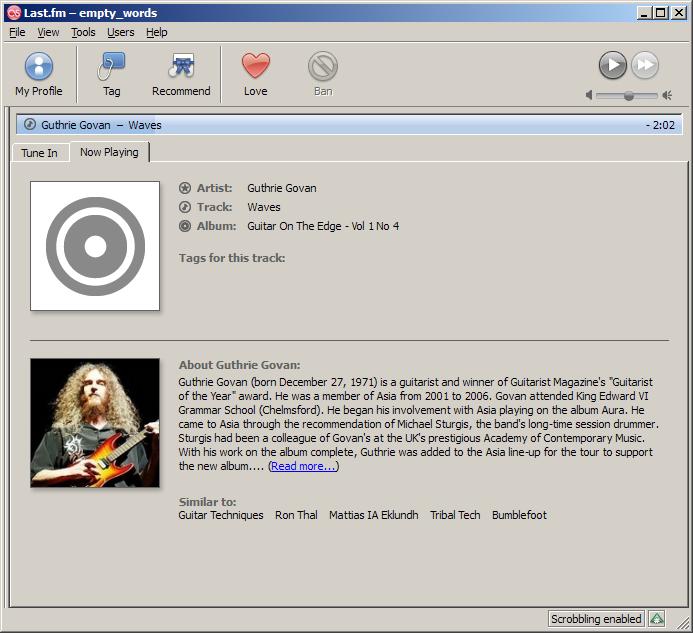This screenshot has height=633, width=693.
Task: Open the Tools menu
Action: point(83,32)
